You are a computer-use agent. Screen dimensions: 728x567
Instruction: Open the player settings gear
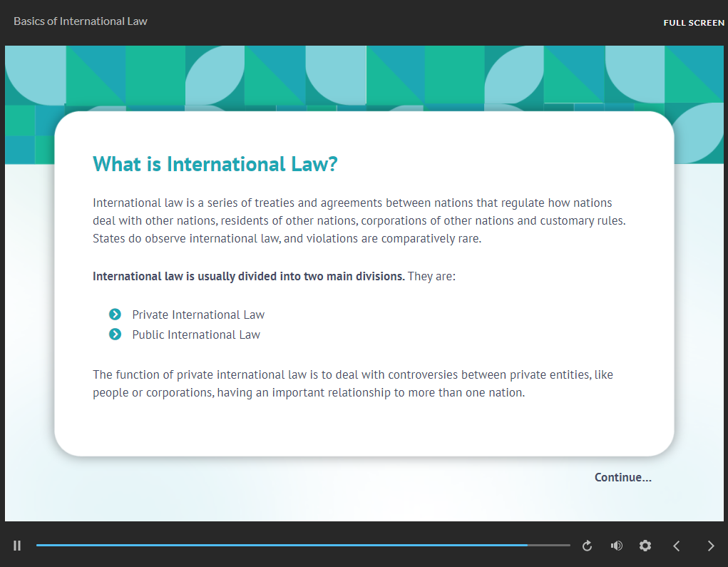645,546
